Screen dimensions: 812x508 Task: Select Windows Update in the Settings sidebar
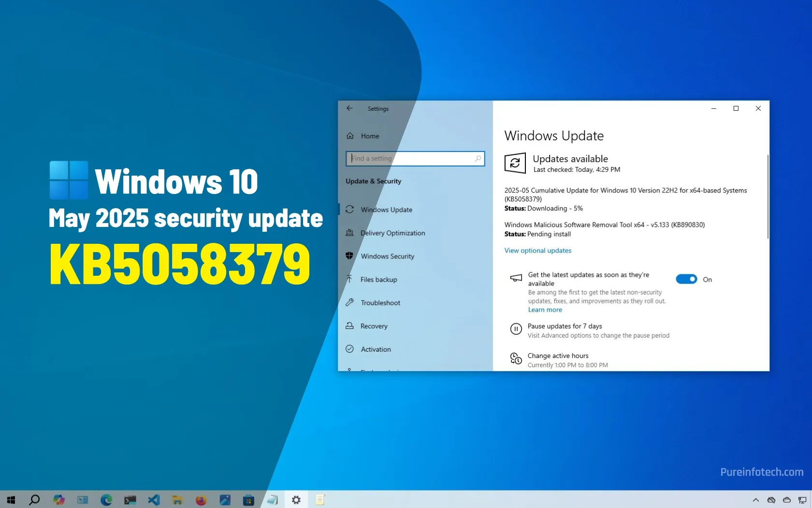tap(387, 209)
